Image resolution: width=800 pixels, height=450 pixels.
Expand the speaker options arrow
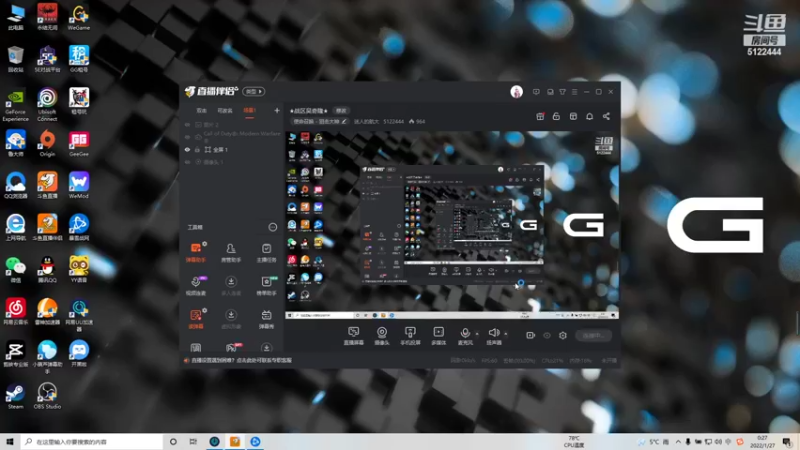(x=506, y=334)
